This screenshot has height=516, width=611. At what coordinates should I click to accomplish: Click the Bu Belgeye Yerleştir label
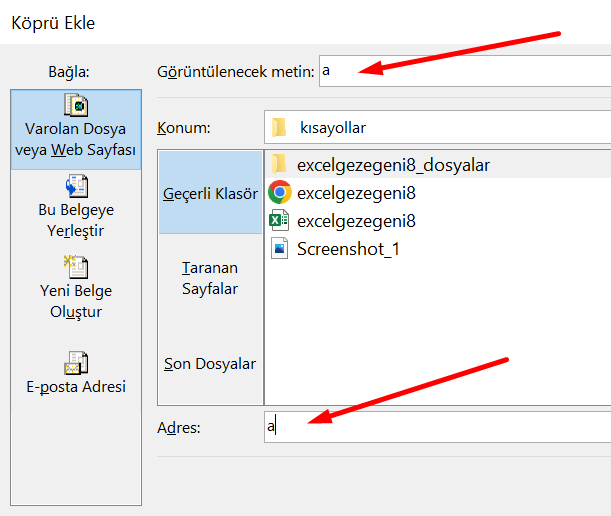coord(76,220)
